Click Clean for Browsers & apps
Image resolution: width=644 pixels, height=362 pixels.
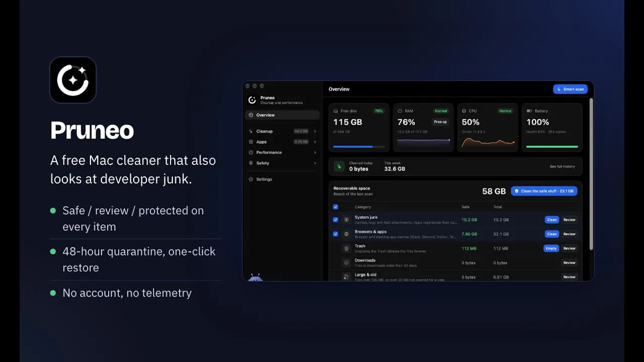click(x=552, y=234)
